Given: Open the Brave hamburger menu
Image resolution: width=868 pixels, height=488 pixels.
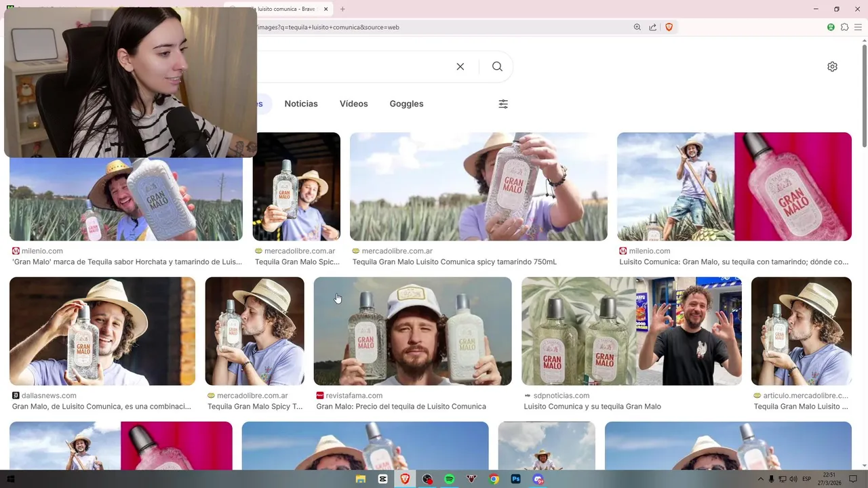Looking at the screenshot, I should click(858, 27).
